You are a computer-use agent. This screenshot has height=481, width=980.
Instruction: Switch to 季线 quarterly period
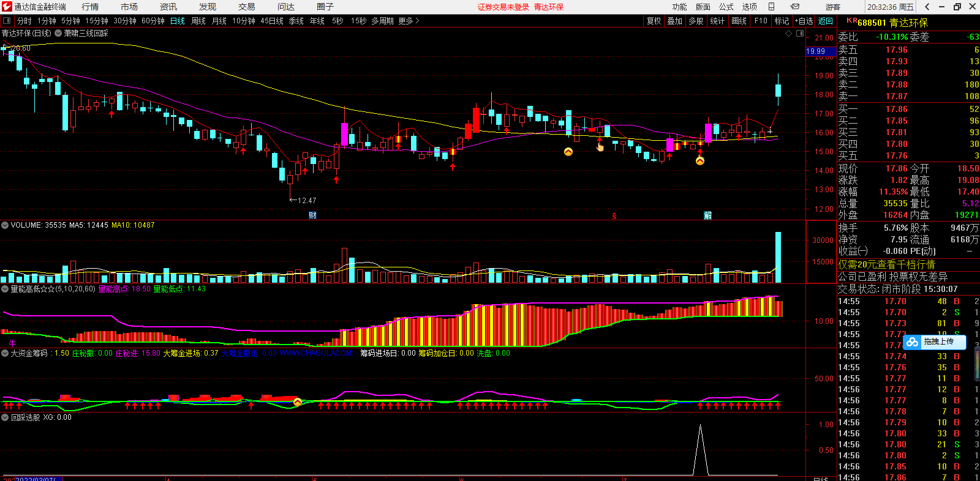[x=296, y=21]
